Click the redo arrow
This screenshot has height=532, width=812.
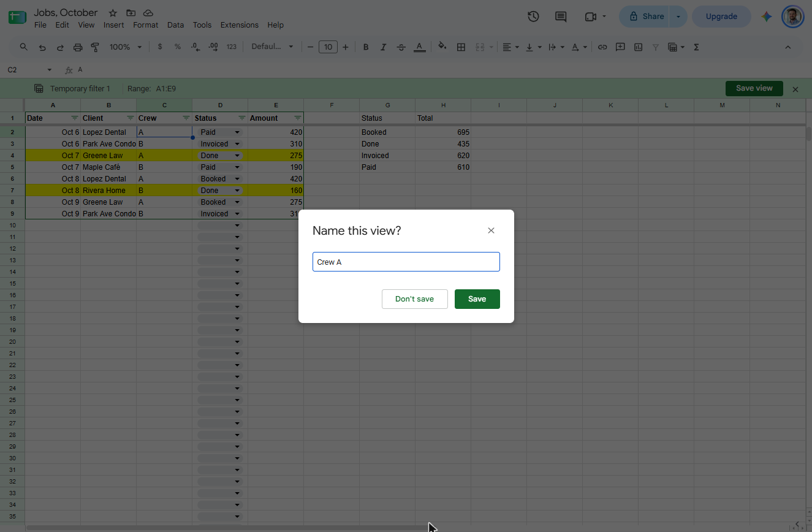pyautogui.click(x=60, y=47)
